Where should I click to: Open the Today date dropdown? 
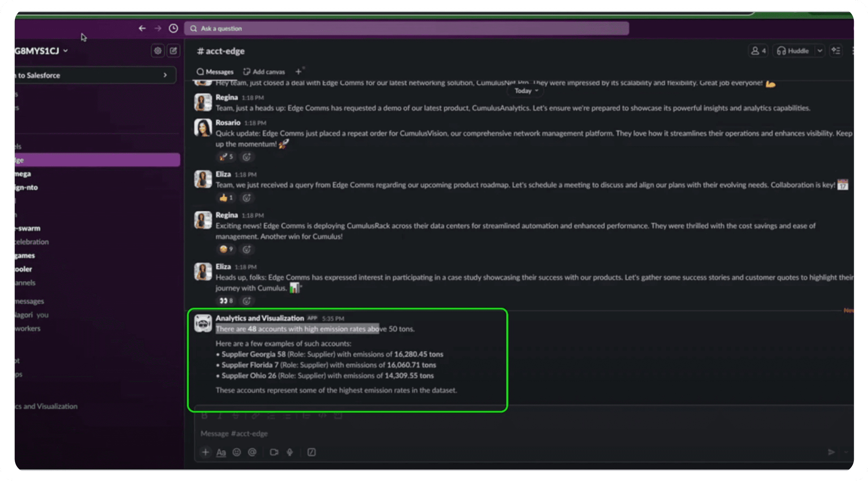[x=526, y=91]
